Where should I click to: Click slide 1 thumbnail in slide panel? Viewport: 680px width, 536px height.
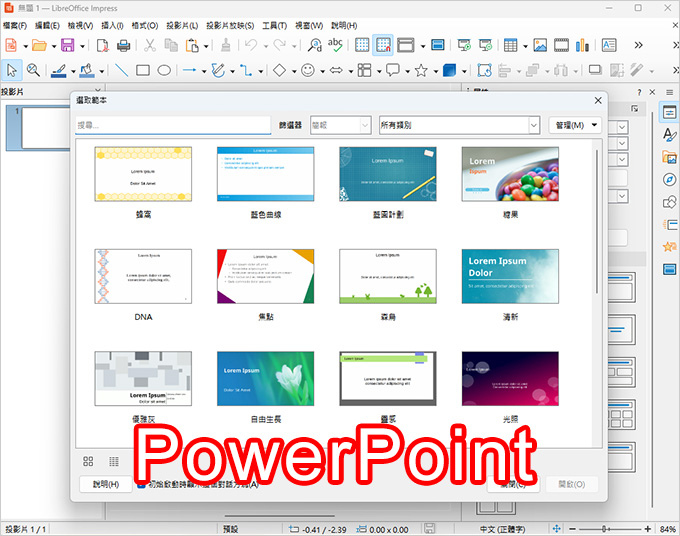46,128
